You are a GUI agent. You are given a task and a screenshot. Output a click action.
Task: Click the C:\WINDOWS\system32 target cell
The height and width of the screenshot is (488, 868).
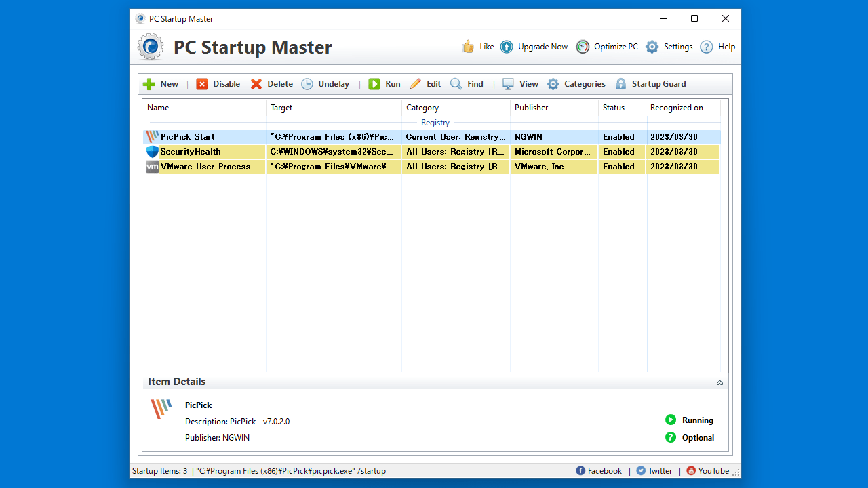tap(334, 152)
